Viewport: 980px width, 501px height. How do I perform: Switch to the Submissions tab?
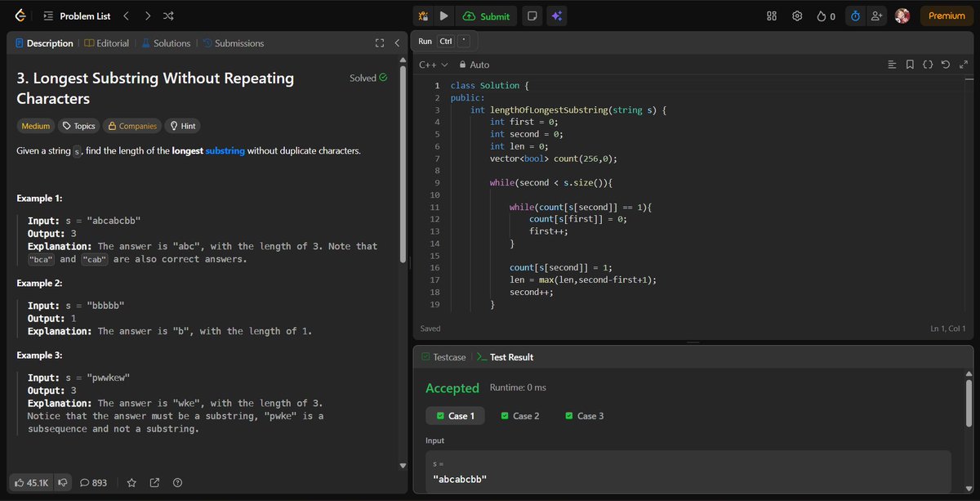point(233,43)
